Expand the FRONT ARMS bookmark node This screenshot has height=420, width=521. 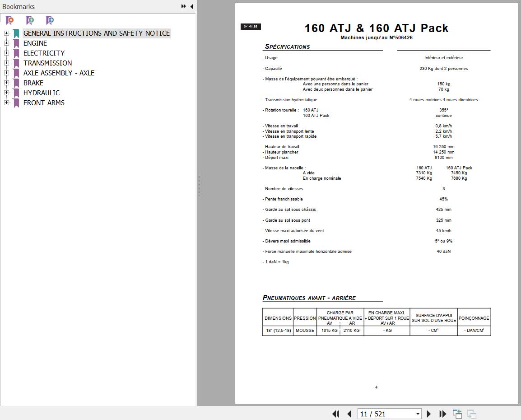pyautogui.click(x=6, y=103)
